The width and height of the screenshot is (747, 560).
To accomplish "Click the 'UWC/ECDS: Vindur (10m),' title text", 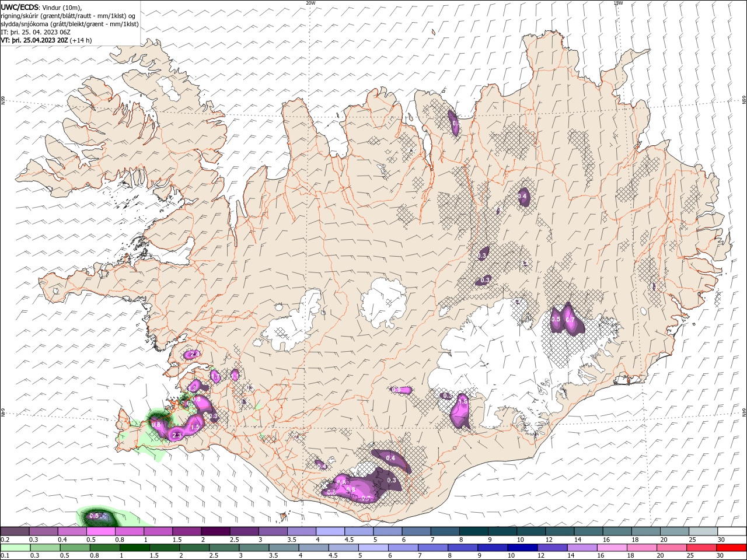I will click(x=42, y=7).
